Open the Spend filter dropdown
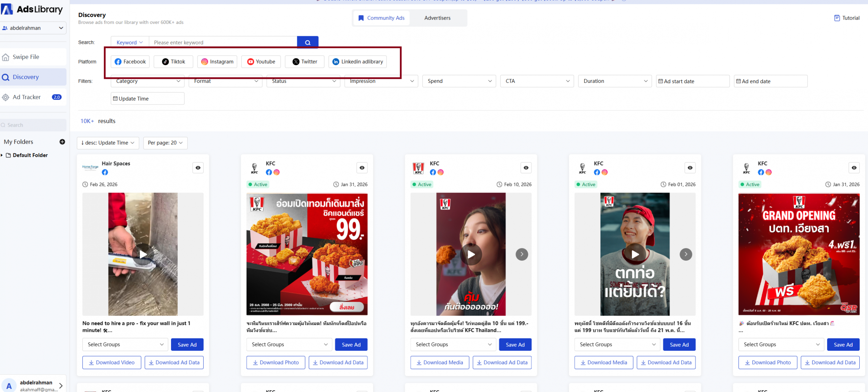The image size is (868, 392). coord(459,81)
